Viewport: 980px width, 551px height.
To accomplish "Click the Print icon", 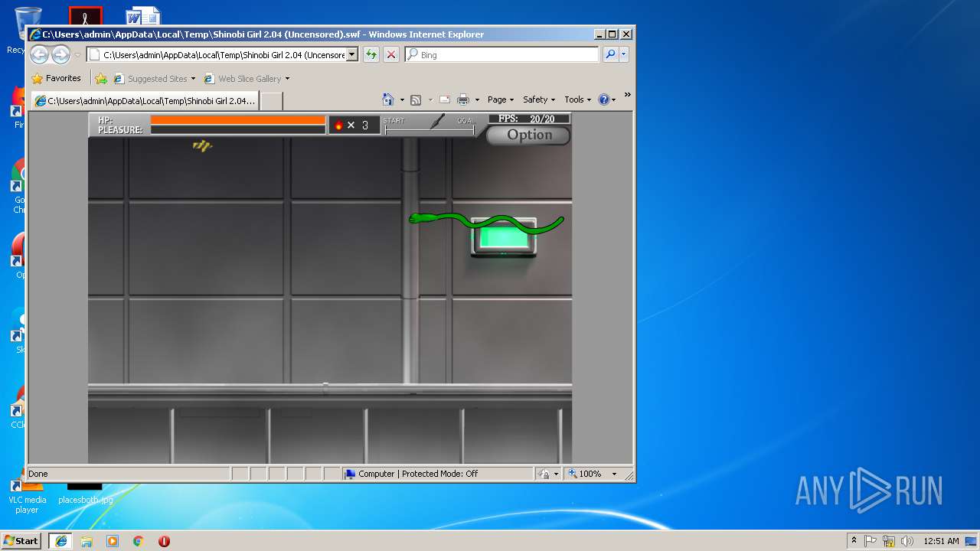I will pyautogui.click(x=463, y=99).
